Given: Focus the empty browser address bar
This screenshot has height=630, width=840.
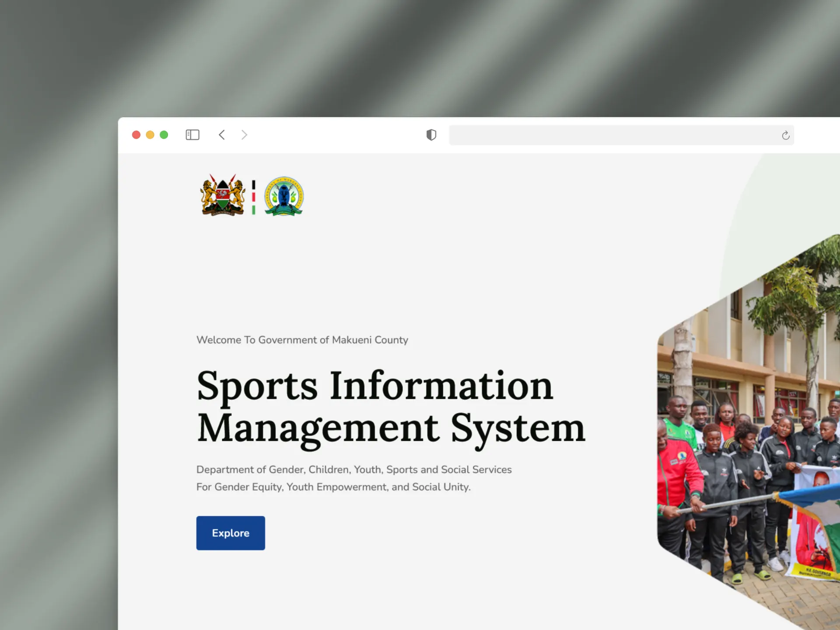Looking at the screenshot, I should [x=612, y=135].
